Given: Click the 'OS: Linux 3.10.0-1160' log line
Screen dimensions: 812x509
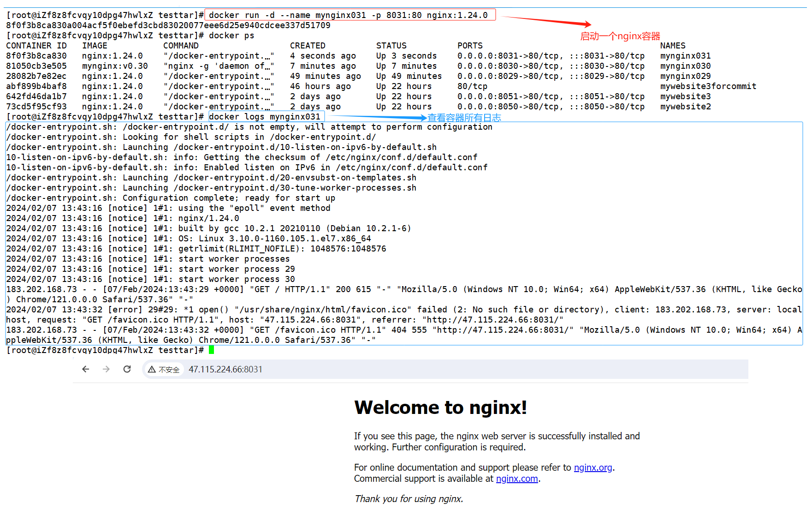Looking at the screenshot, I should pos(189,239).
